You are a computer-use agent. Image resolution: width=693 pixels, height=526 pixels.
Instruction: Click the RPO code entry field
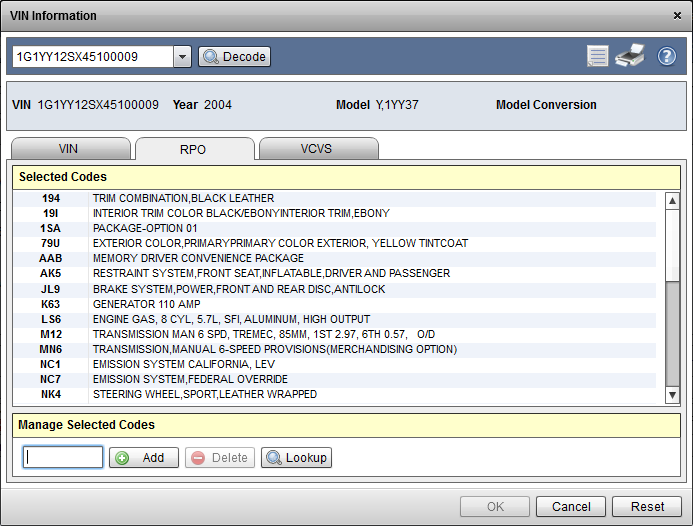pos(63,457)
